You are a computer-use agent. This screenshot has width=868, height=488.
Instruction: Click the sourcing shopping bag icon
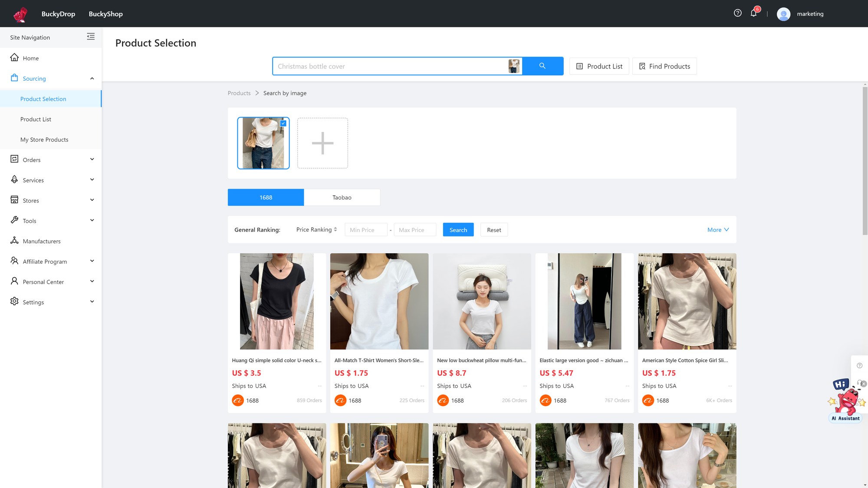(x=14, y=78)
